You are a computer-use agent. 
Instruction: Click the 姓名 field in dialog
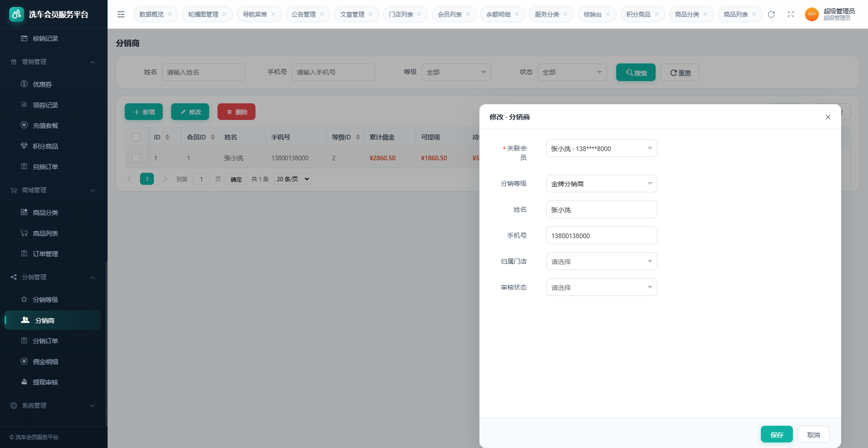pyautogui.click(x=601, y=209)
